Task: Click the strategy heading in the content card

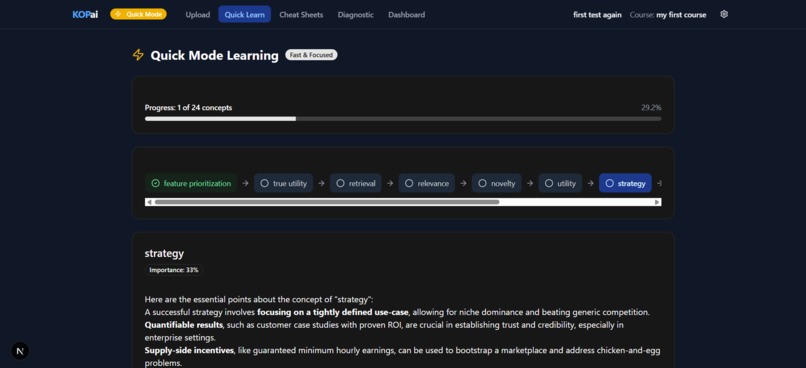Action: [164, 253]
